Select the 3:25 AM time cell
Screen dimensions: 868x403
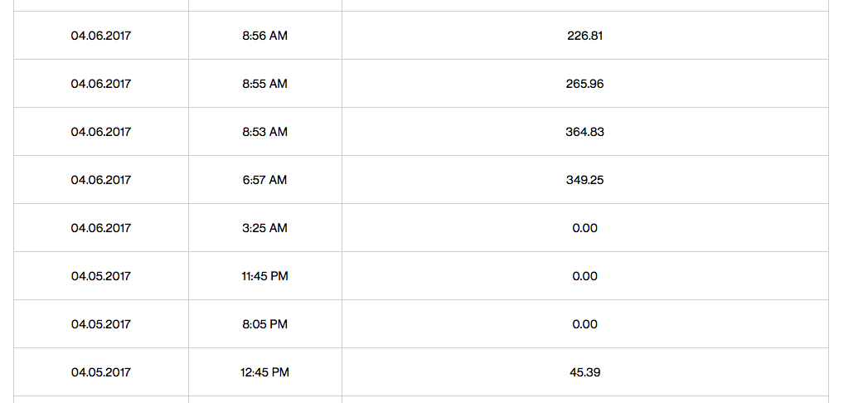(x=264, y=228)
